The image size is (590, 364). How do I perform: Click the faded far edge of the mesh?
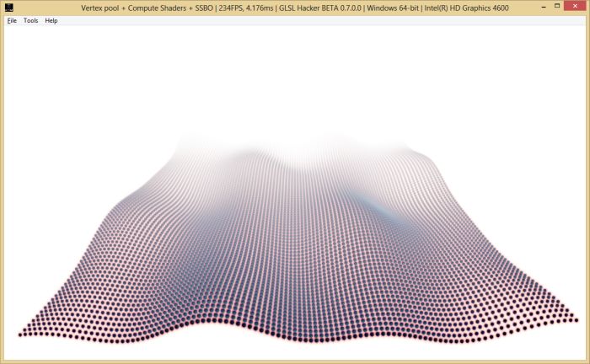coord(295,143)
